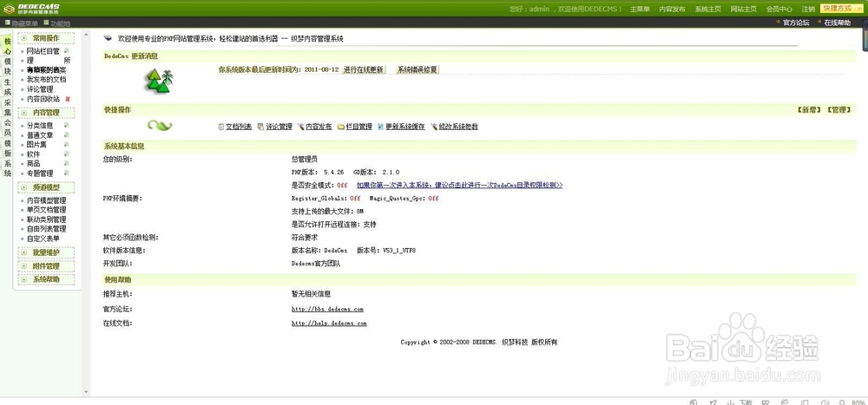Open 分类信息 in the sidebar
Image resolution: width=868 pixels, height=405 pixels.
pyautogui.click(x=40, y=126)
